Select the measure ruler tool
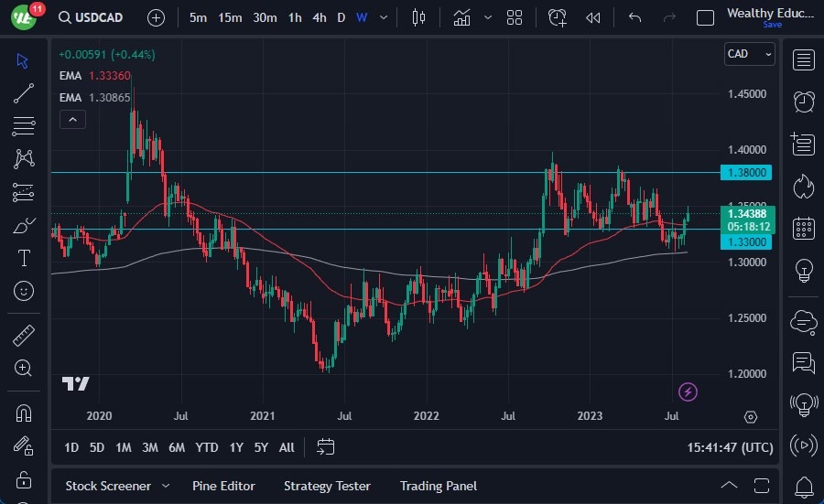 [24, 336]
